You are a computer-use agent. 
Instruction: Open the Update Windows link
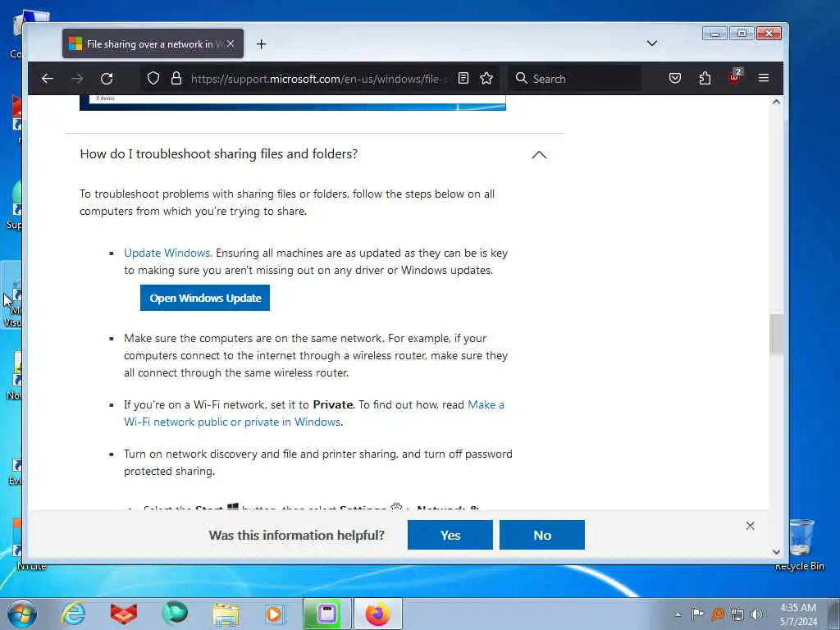point(168,253)
